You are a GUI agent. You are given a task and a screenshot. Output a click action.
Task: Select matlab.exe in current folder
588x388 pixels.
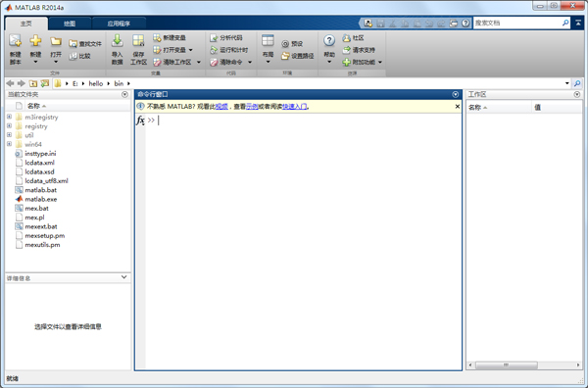click(41, 199)
